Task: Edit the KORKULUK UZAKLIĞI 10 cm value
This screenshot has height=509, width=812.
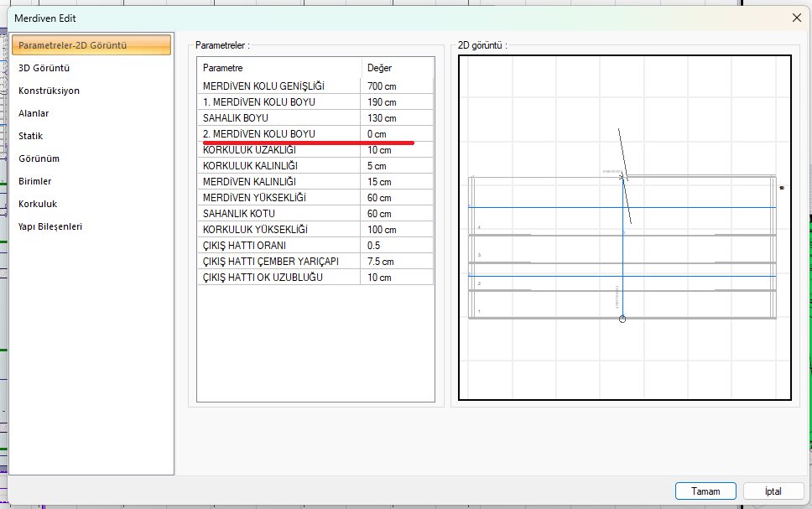Action: (397, 150)
